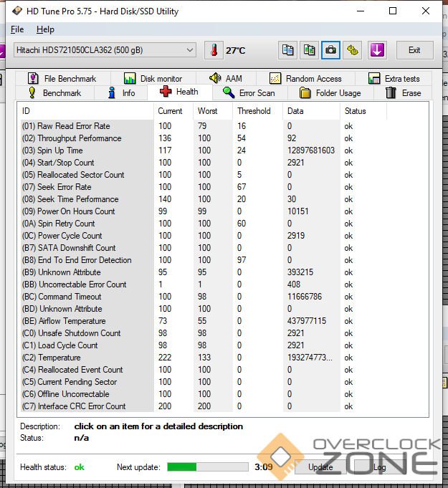This screenshot has height=488, width=448.
Task: Switch to the Erase tab
Action: [403, 93]
